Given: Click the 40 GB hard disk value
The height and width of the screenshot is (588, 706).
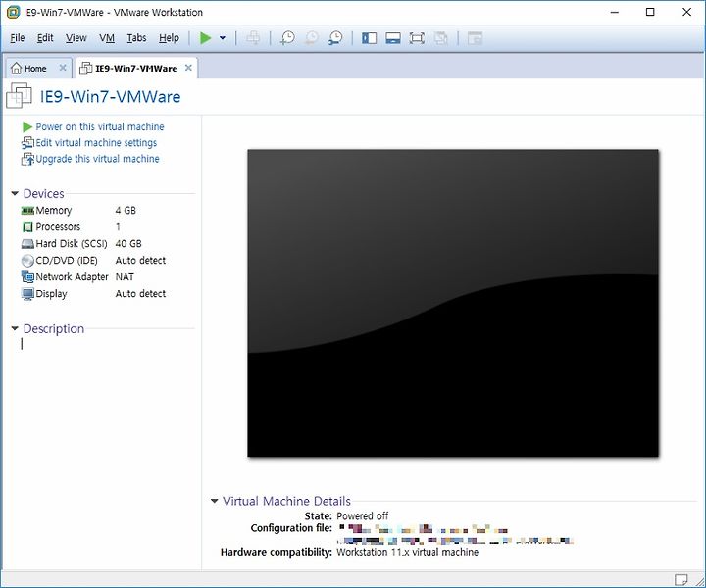Looking at the screenshot, I should [x=128, y=243].
